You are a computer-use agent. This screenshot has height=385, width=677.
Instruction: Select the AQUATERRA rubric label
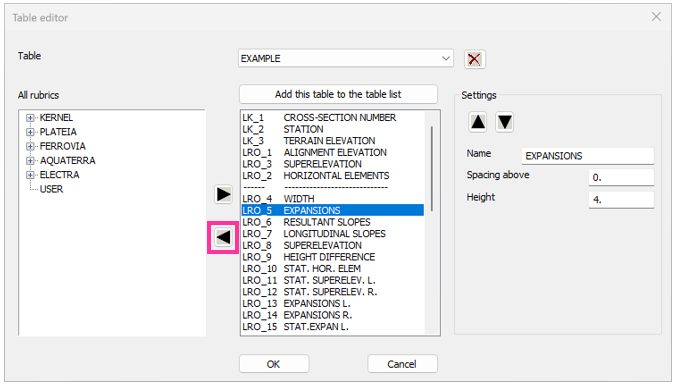click(x=68, y=160)
